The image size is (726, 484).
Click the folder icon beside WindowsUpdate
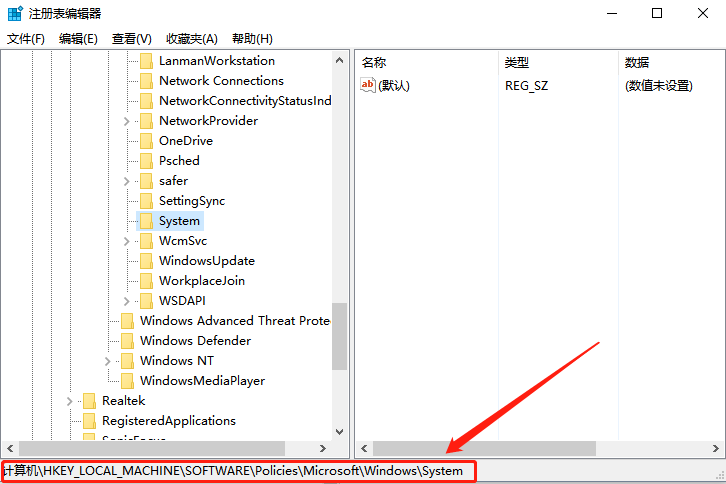point(146,261)
